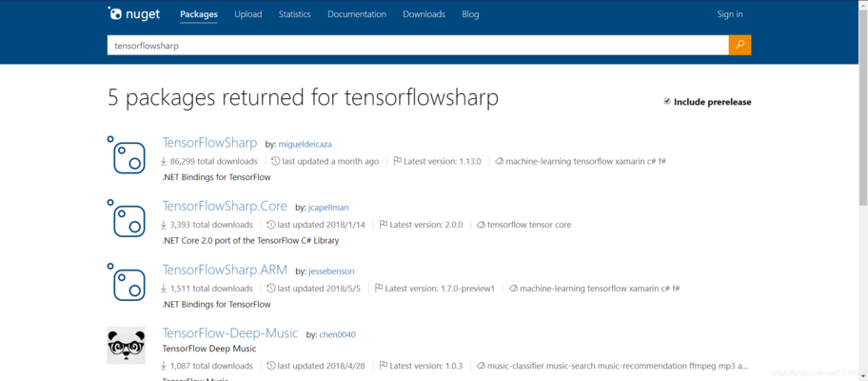Open the Documentation menu item

(x=357, y=14)
